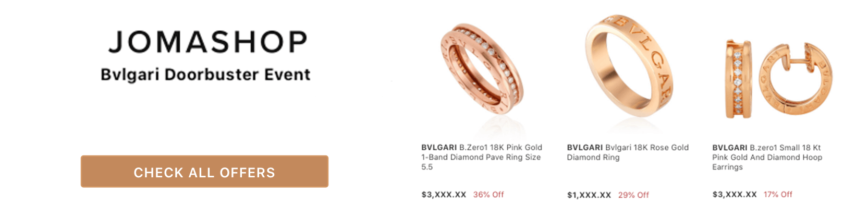Open B.zero1 Small Hoop Earrings title
This screenshot has height=218, width=868.
[x=767, y=157]
